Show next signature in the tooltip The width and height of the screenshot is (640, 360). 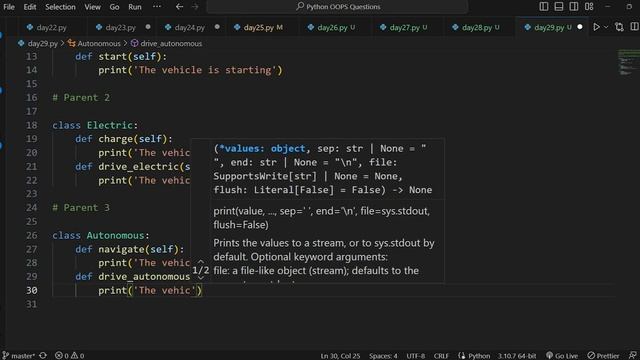(x=201, y=278)
